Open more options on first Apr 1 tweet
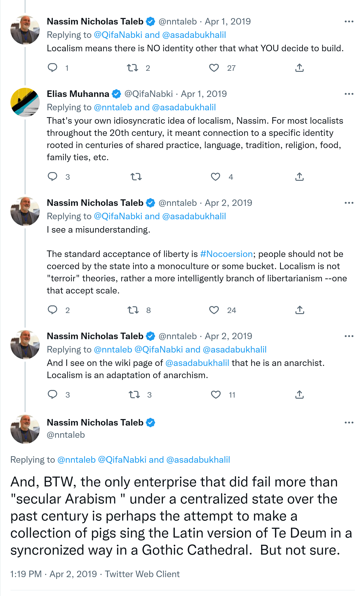 coord(349,21)
